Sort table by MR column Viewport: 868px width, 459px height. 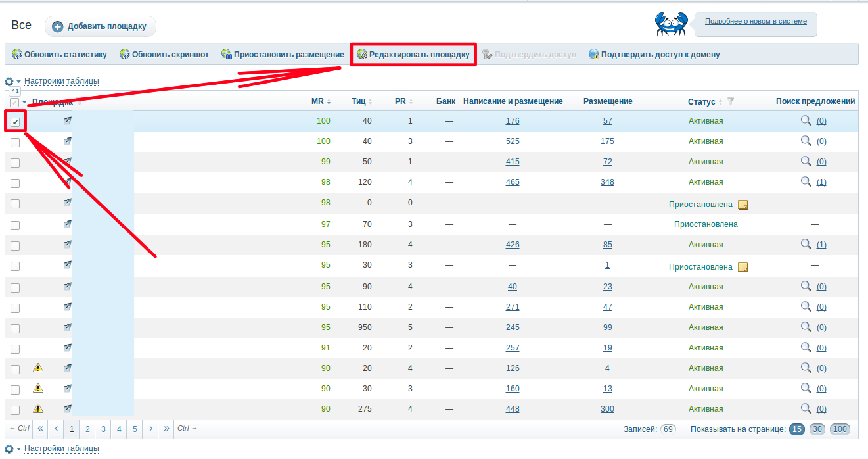(x=321, y=101)
